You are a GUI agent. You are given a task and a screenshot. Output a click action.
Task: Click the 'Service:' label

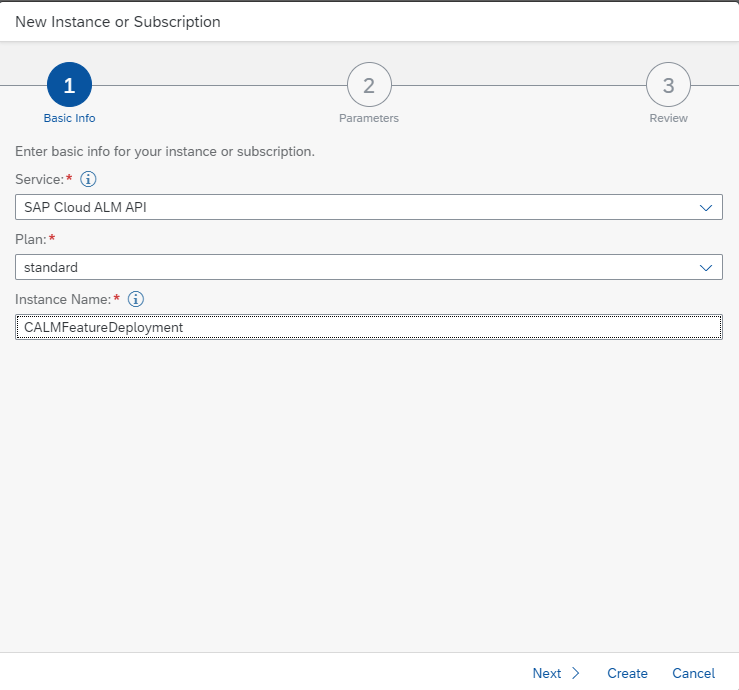coord(40,179)
